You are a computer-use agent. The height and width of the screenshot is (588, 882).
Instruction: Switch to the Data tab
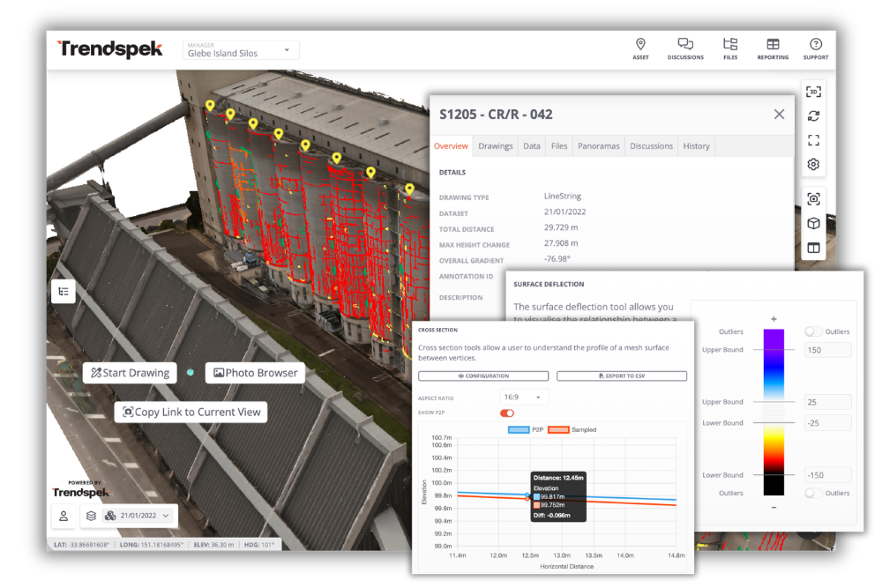click(532, 145)
